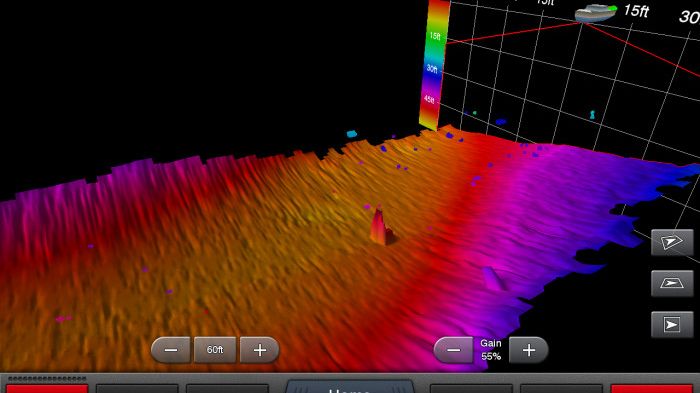Screen dimensions: 700x393
Task: Select the orange spike structure on seafloor
Action: 381,226
